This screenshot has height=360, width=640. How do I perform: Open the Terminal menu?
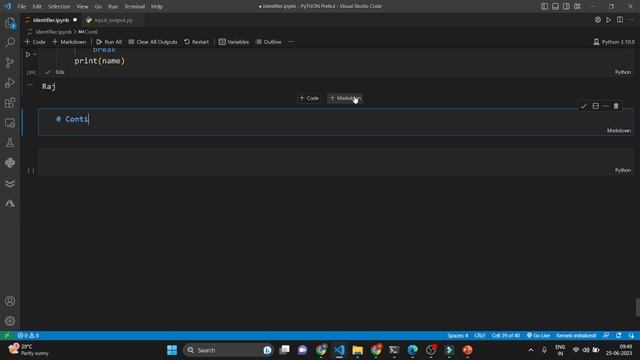(x=134, y=6)
